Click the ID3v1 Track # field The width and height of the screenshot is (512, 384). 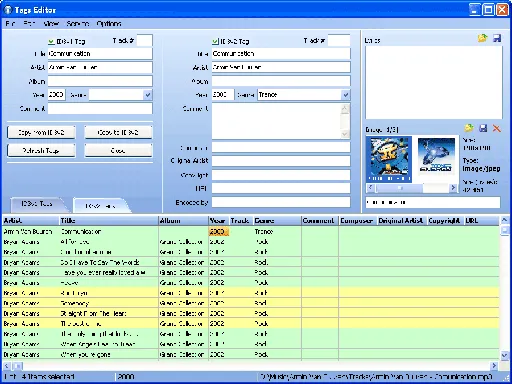pyautogui.click(x=144, y=41)
